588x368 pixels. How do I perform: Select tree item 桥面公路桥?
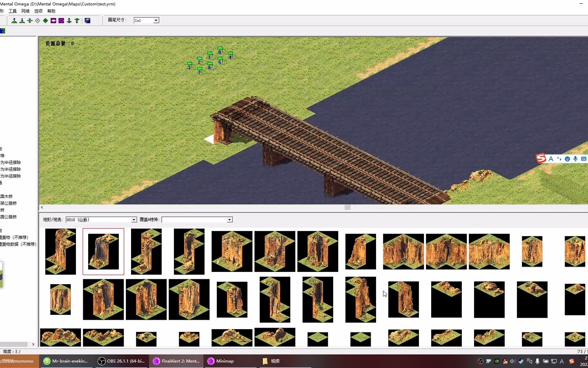tap(8, 217)
